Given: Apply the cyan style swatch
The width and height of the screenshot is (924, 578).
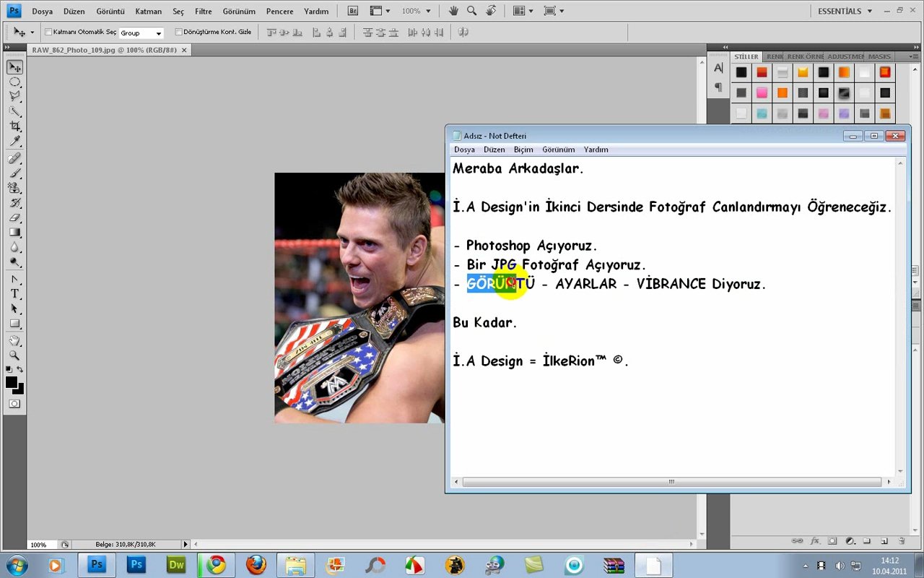Looking at the screenshot, I should [762, 113].
